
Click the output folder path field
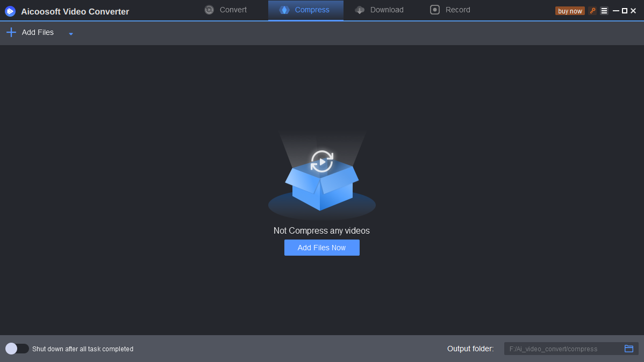(x=563, y=349)
